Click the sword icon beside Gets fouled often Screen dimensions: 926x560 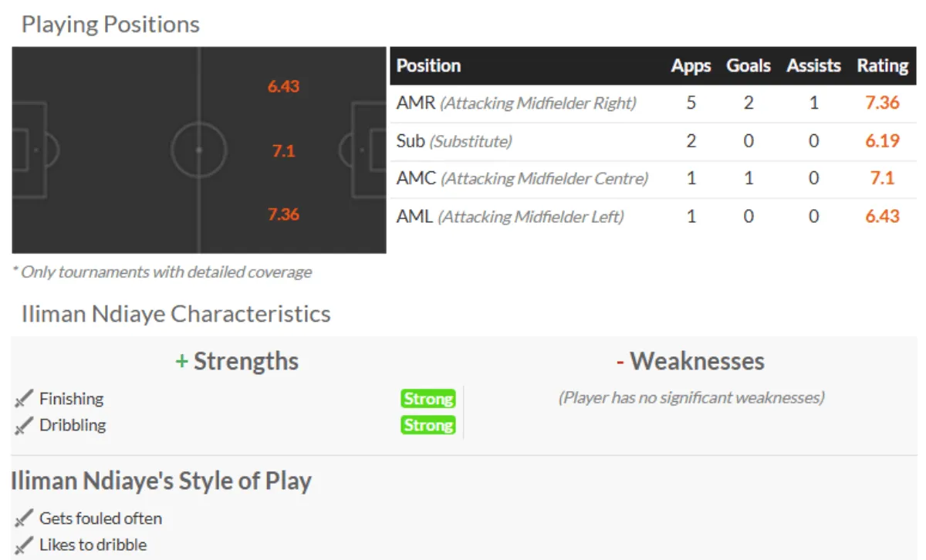pos(25,518)
